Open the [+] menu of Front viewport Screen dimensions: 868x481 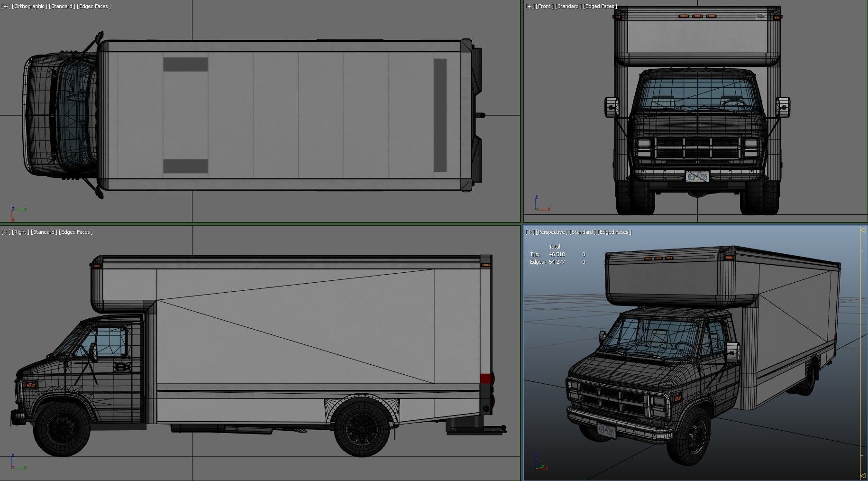coord(530,6)
